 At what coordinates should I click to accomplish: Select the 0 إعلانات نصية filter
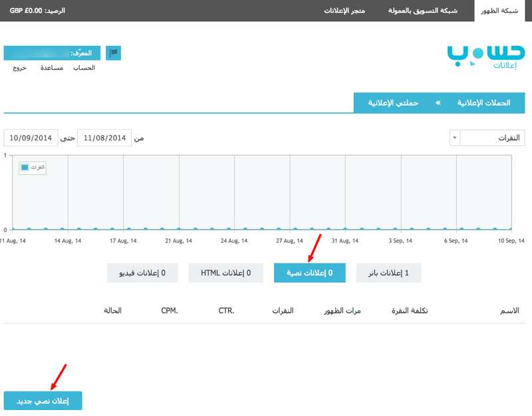pyautogui.click(x=309, y=273)
